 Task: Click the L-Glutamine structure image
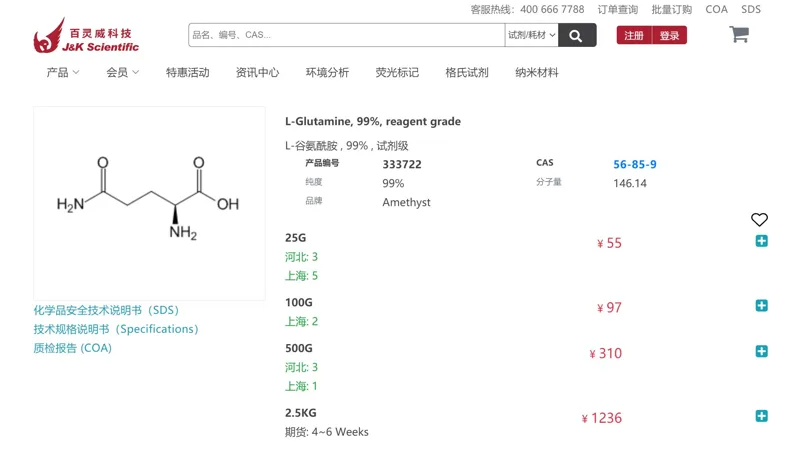click(x=149, y=203)
